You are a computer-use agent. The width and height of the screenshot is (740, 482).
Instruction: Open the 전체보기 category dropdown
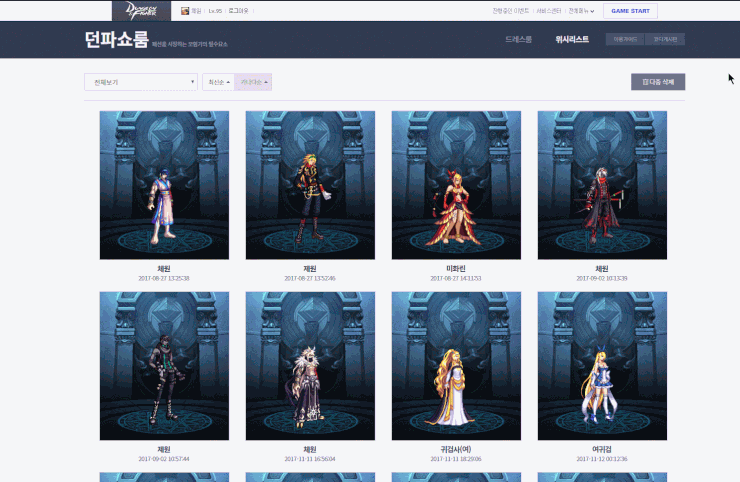click(140, 82)
